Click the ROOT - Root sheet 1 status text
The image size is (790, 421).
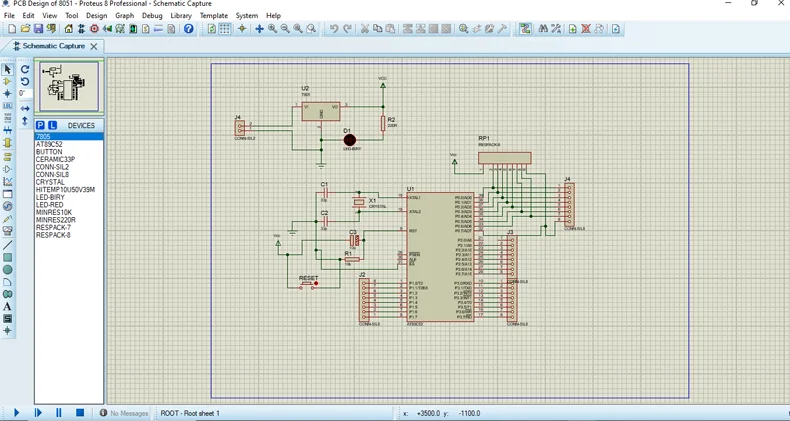(190, 413)
